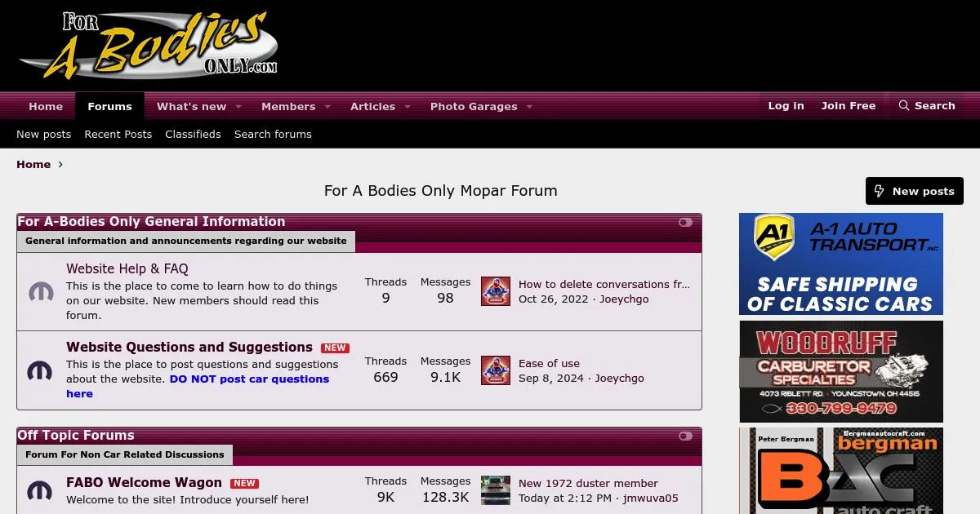Click the Website Questions and Suggestions forum status icon
Image resolution: width=980 pixels, height=514 pixels.
click(41, 370)
